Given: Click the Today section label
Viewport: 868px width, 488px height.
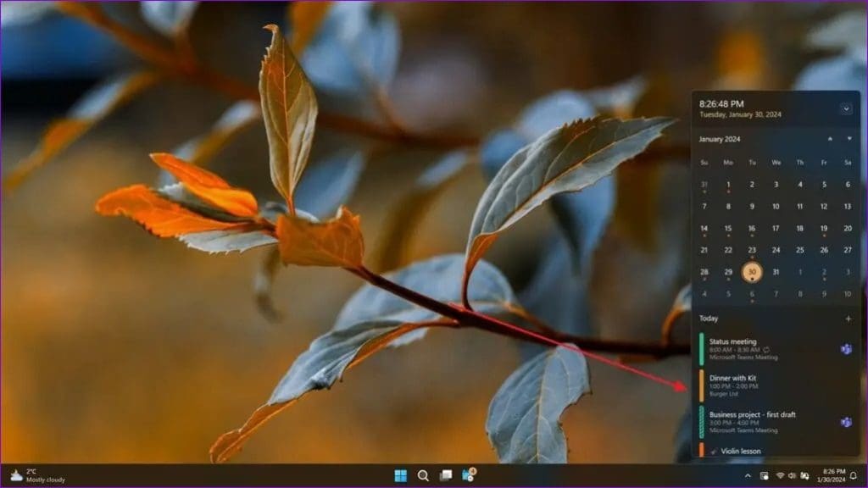Looking at the screenshot, I should click(709, 318).
